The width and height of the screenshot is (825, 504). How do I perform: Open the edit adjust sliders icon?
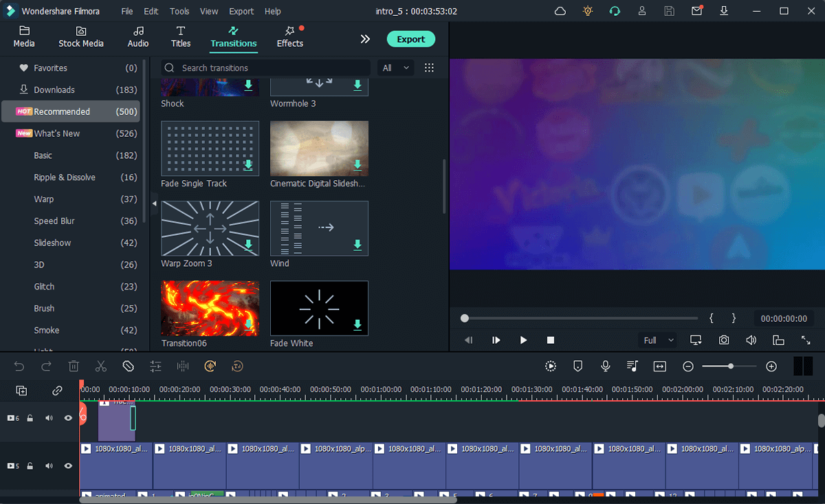pos(155,366)
